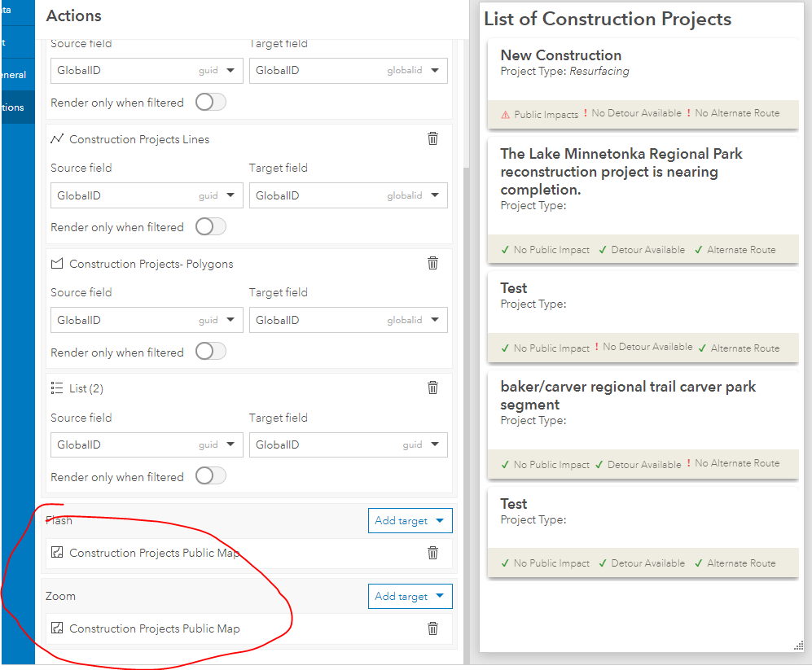Open the Add target dropdown for the Zoom action
Viewport: 812px width, 670px height.
[410, 596]
